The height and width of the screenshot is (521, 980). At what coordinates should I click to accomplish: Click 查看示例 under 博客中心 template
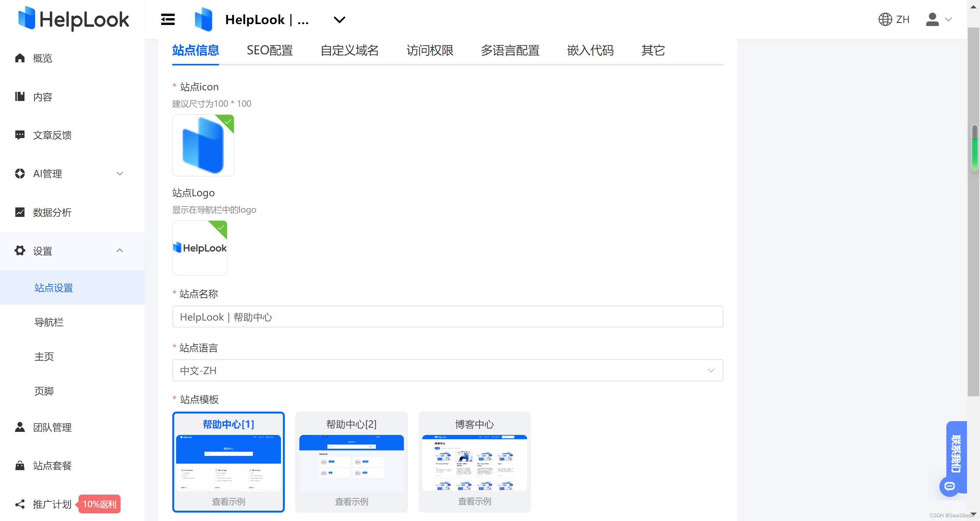pos(474,501)
